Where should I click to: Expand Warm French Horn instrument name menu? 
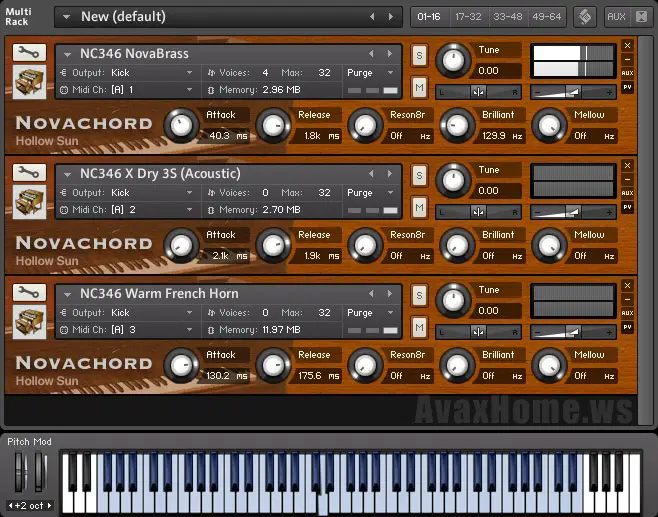click(67, 294)
